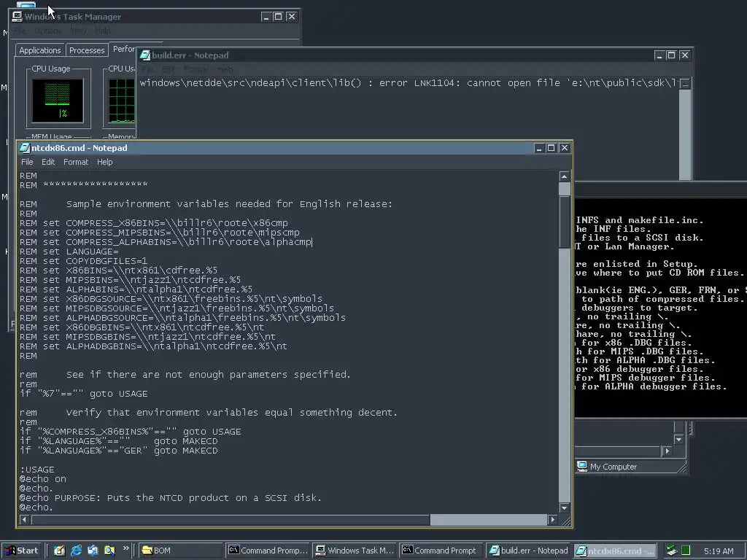Switch to truncated 'Command Promp...' taskbar button
747x560 pixels.
coord(268,551)
